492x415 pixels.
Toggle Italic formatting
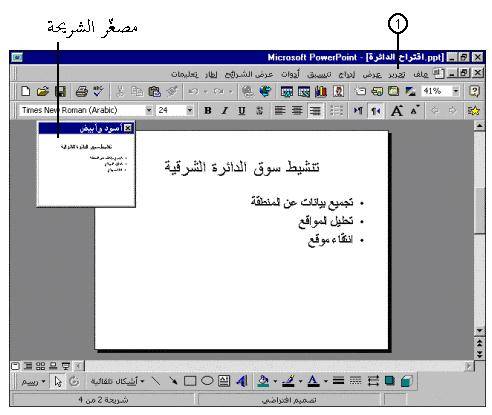pyautogui.click(x=225, y=110)
